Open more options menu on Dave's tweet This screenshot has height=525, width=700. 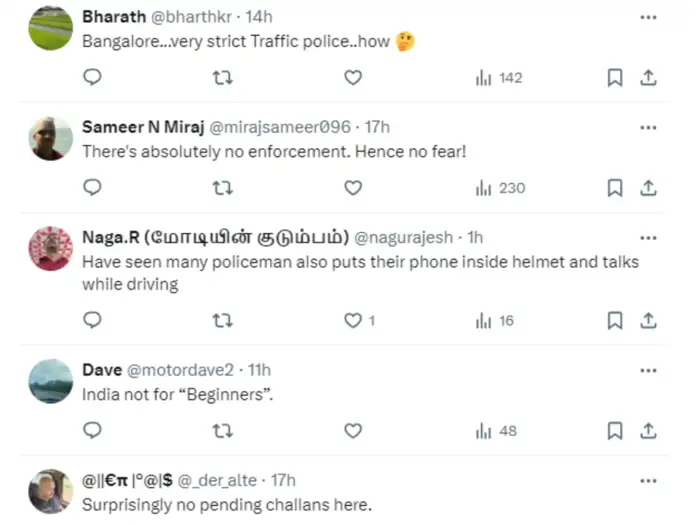[x=648, y=370]
